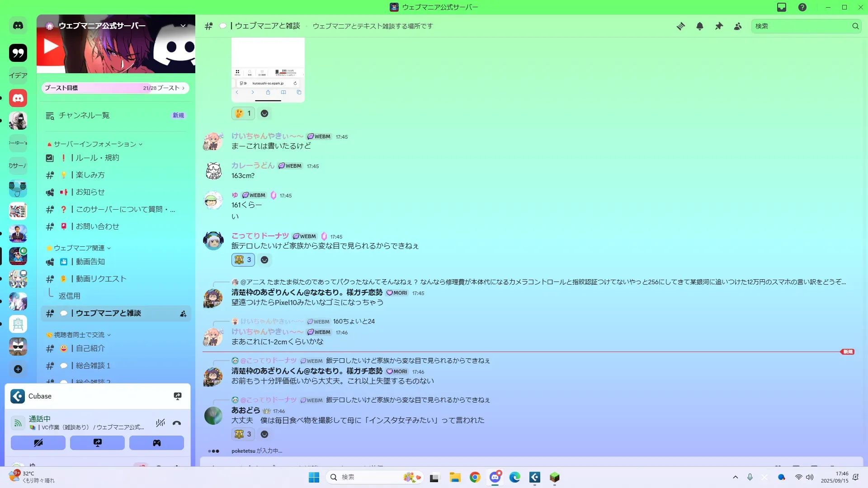
Task: Open チャンネル一覧 channel browser
Action: coord(84,116)
